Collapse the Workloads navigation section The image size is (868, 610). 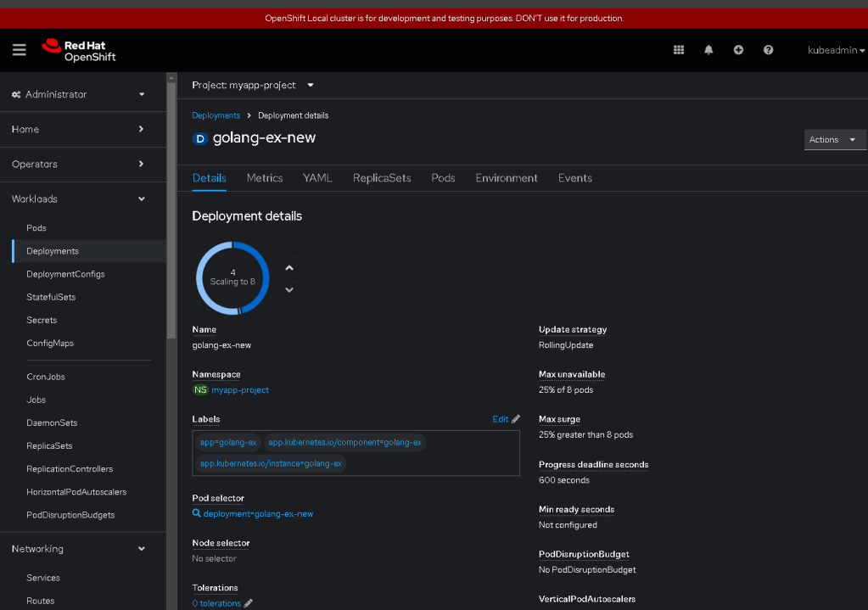tap(78, 199)
